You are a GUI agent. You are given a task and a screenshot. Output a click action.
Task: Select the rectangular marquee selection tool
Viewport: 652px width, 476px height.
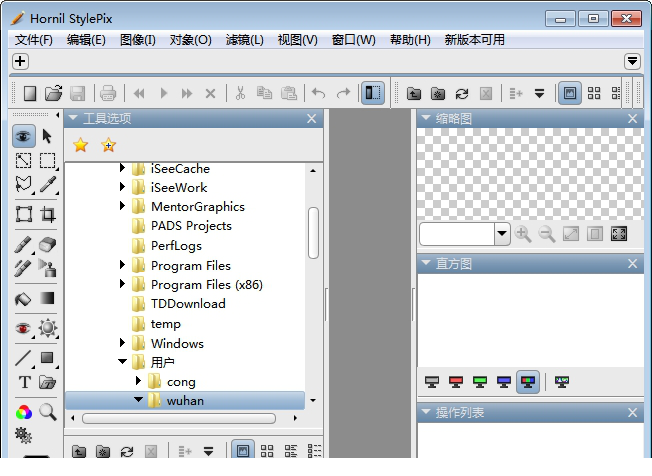(x=47, y=160)
